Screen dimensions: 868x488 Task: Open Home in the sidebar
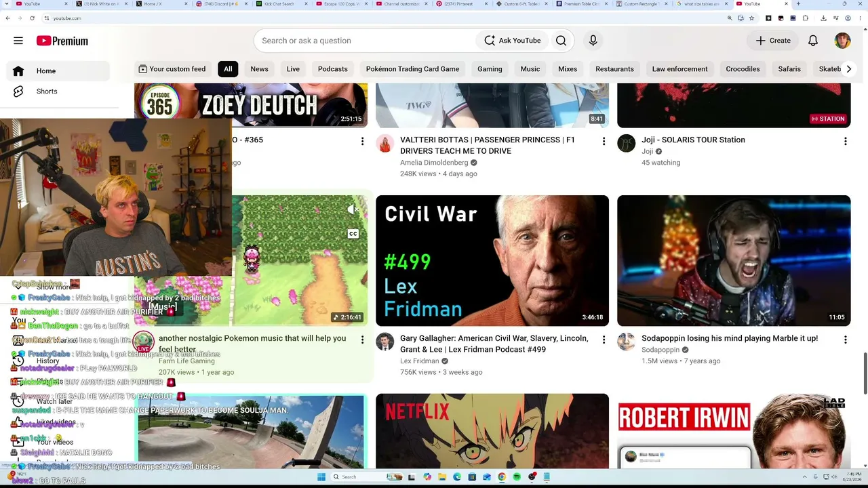click(x=58, y=71)
